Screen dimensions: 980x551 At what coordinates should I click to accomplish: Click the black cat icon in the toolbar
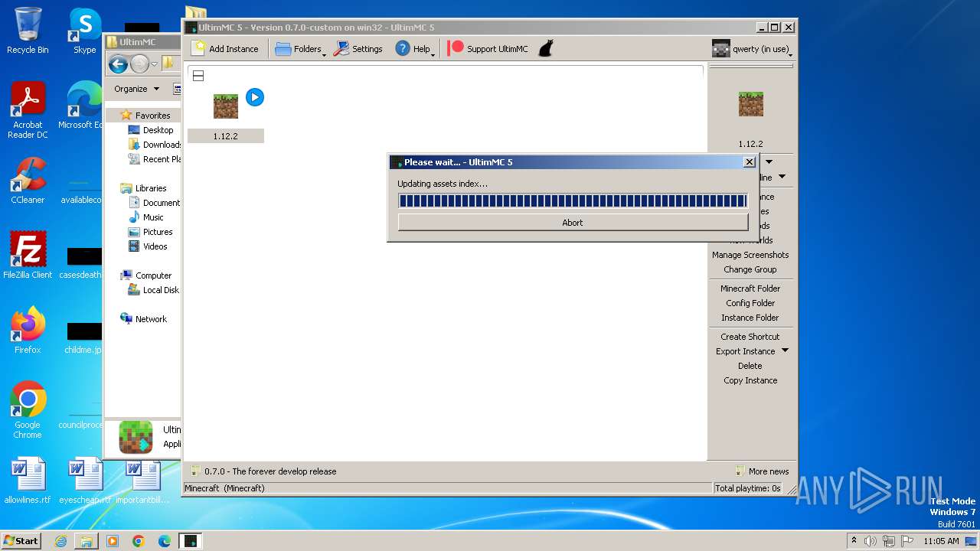click(x=545, y=49)
